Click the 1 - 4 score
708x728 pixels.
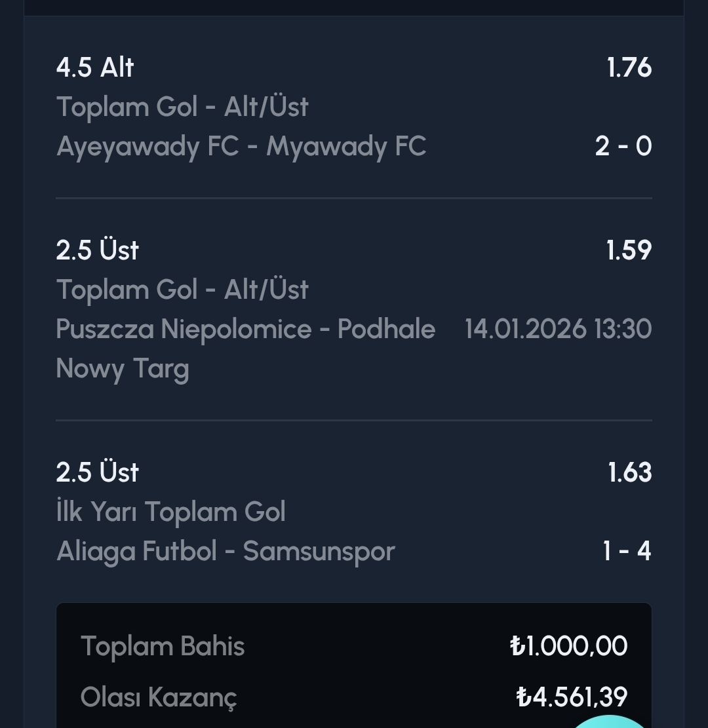click(626, 551)
